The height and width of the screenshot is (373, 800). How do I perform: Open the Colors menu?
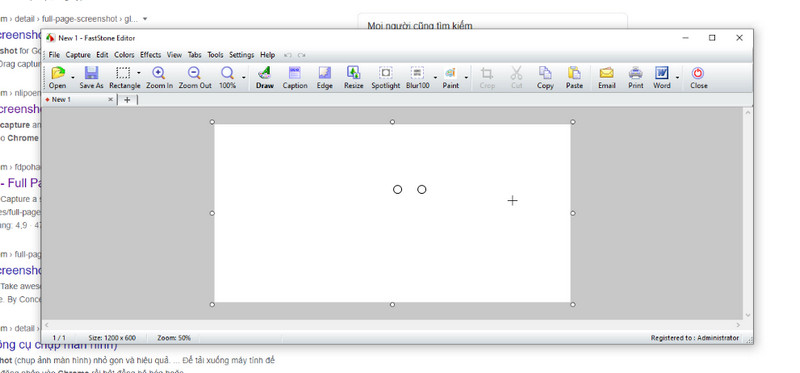pyautogui.click(x=124, y=55)
